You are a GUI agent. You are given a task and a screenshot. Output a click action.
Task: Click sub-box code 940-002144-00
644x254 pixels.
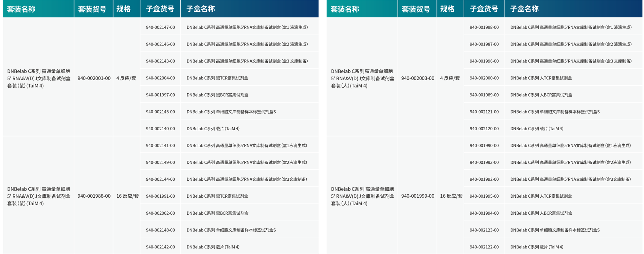click(x=160, y=179)
